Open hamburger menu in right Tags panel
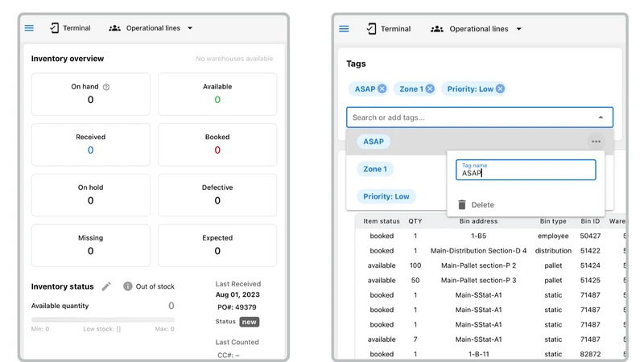Viewport: 644px width, 362px height. point(344,29)
